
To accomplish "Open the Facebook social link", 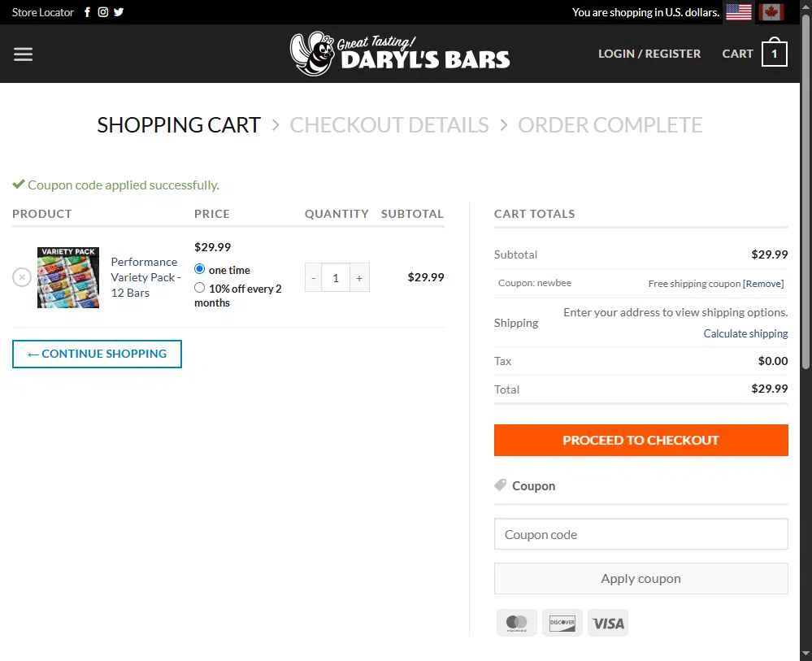I will pos(87,12).
